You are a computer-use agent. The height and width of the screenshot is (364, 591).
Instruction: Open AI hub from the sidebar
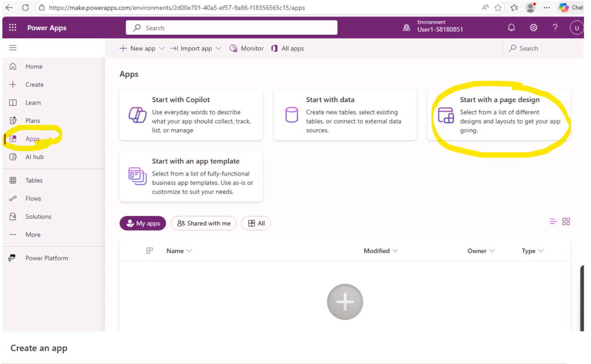click(x=35, y=157)
